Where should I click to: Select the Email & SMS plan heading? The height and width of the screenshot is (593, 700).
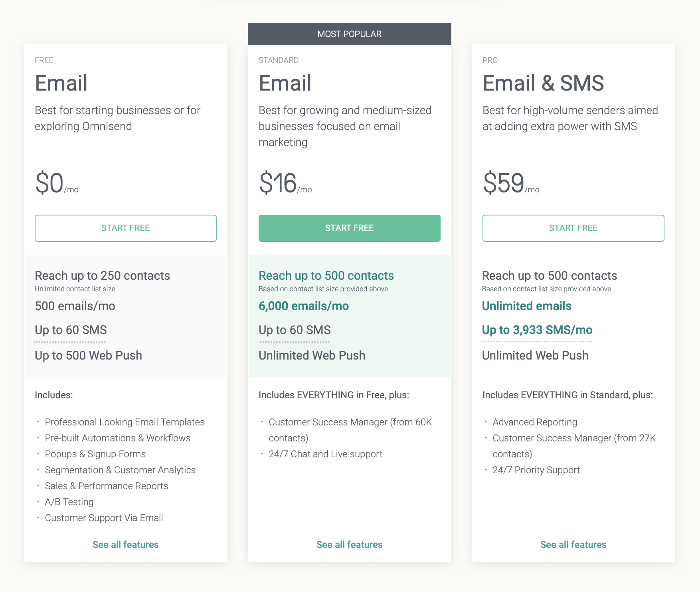click(543, 83)
